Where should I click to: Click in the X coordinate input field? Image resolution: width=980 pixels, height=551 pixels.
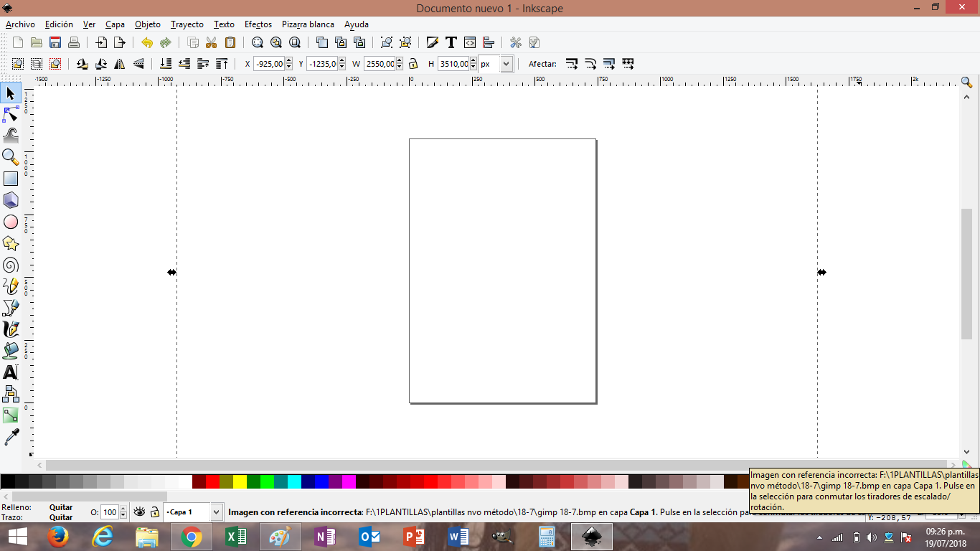click(269, 64)
